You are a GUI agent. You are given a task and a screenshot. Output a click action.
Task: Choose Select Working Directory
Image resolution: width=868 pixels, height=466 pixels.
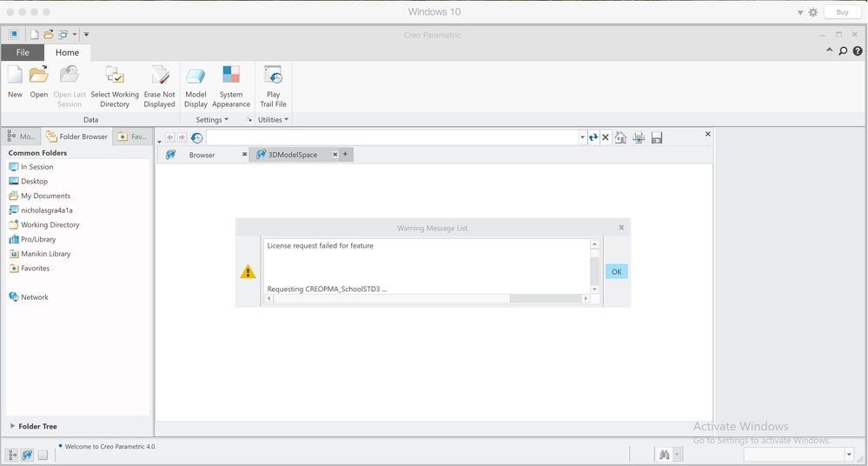click(115, 86)
